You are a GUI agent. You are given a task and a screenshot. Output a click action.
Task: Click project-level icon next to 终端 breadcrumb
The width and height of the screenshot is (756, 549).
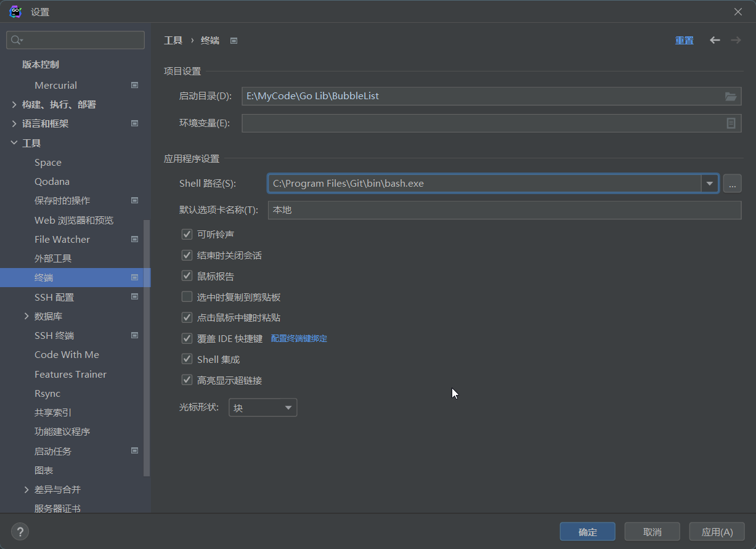(234, 41)
